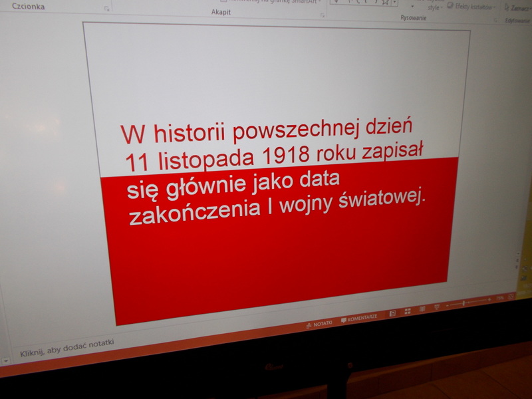The height and width of the screenshot is (399, 532).
Task: Fit slide to current window
Action: tap(512, 296)
